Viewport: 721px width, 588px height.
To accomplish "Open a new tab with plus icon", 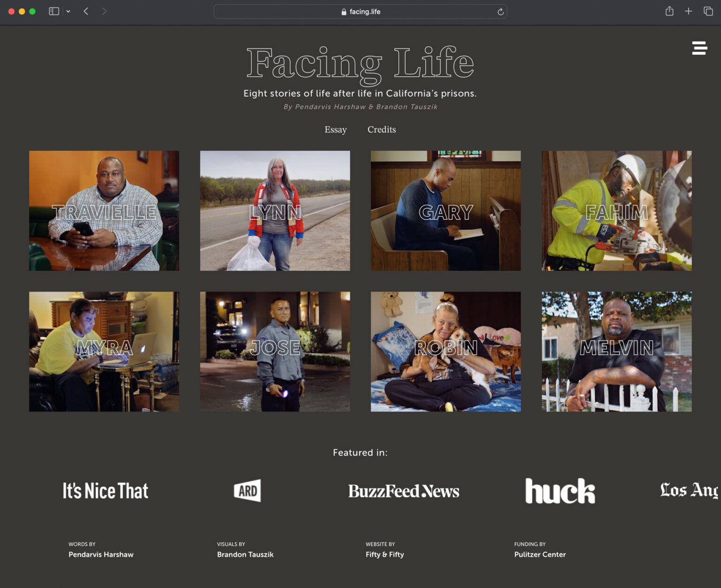I will (689, 11).
